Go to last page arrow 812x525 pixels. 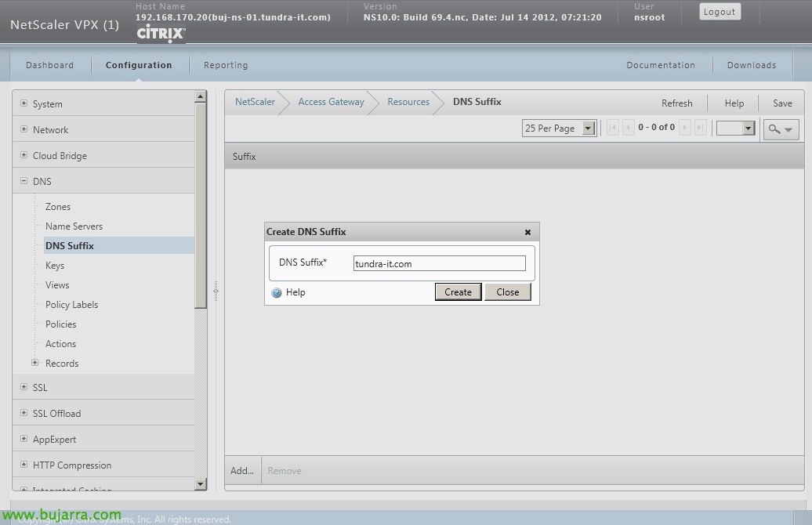click(x=700, y=128)
